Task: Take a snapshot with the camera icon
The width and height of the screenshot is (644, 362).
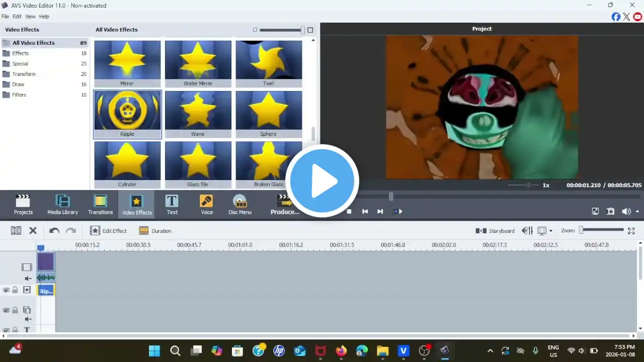Action: (610, 212)
